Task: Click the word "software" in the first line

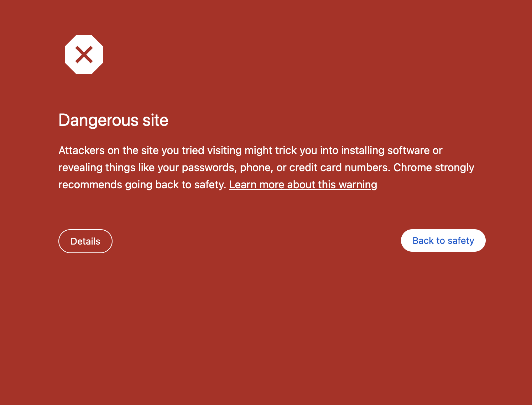Action: 408,150
